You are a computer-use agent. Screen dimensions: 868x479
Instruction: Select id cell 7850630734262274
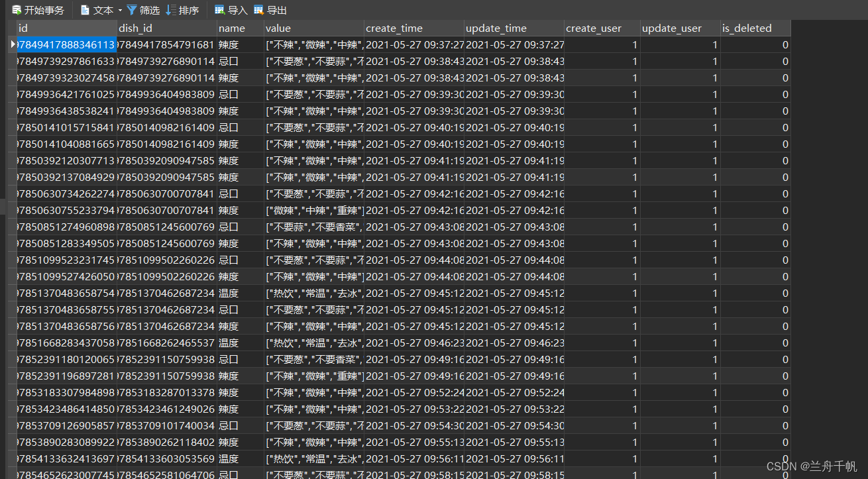(67, 193)
